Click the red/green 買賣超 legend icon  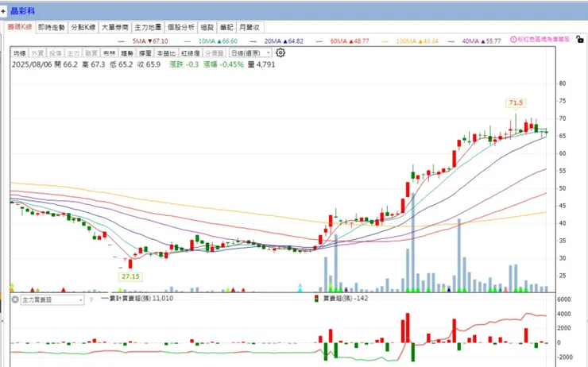(316, 299)
